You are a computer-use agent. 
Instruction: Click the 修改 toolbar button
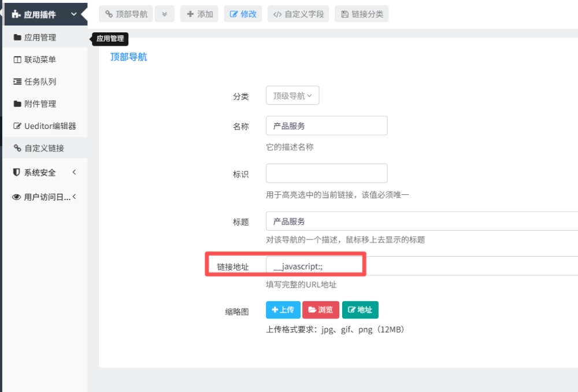coord(243,14)
